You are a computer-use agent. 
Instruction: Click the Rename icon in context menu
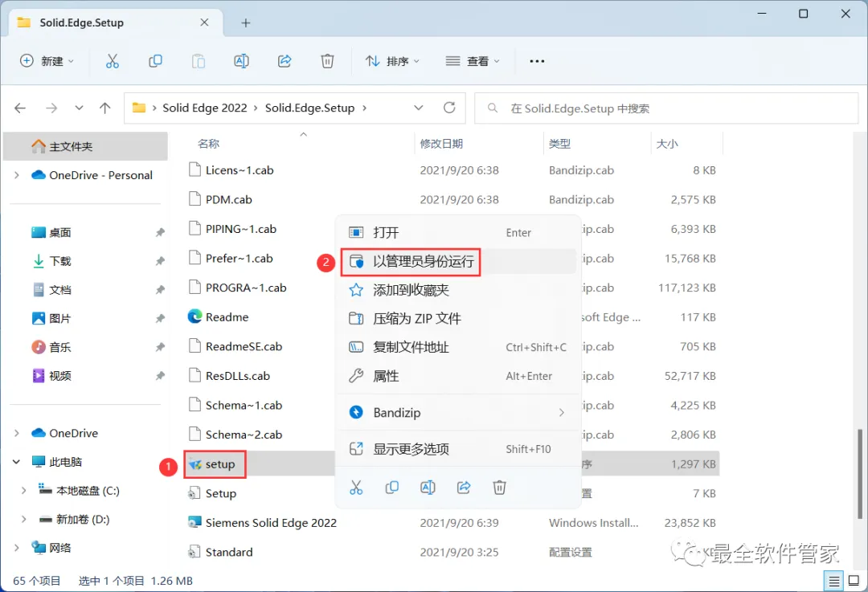tap(428, 488)
